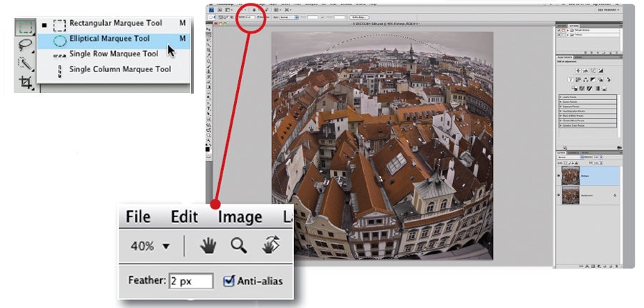Viewport: 644px width, 308px height.
Task: Switch to the Actions tab
Action: (x=574, y=26)
